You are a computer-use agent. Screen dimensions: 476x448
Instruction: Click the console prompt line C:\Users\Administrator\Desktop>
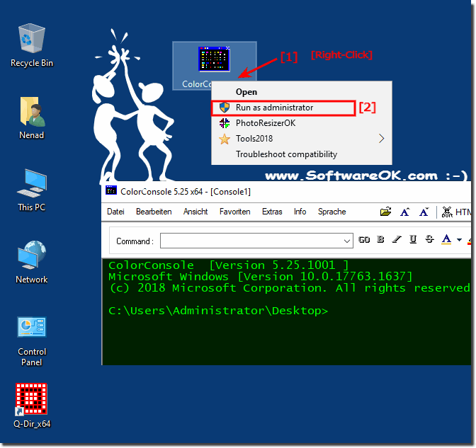218,311
